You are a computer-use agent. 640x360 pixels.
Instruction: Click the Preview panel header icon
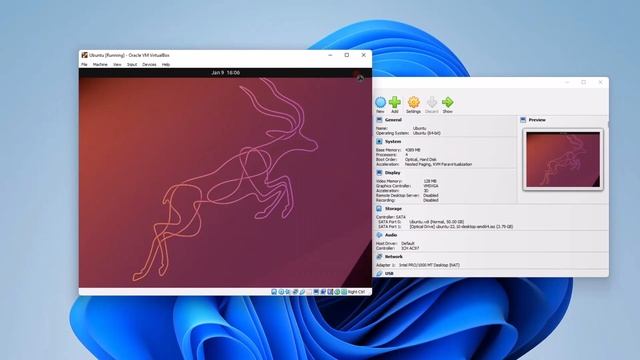click(x=523, y=120)
